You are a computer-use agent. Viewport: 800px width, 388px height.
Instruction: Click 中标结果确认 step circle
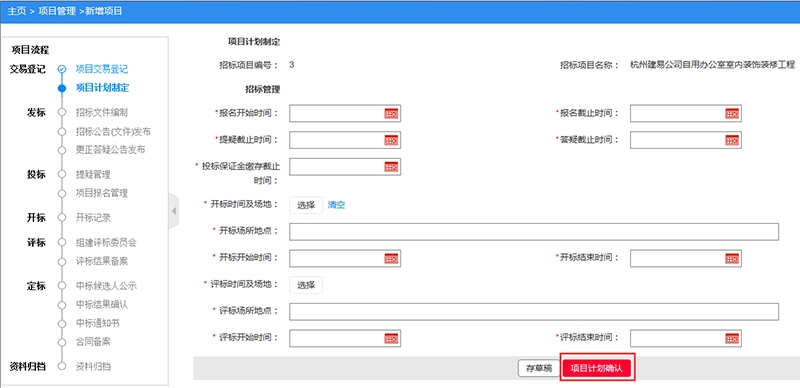pos(62,305)
